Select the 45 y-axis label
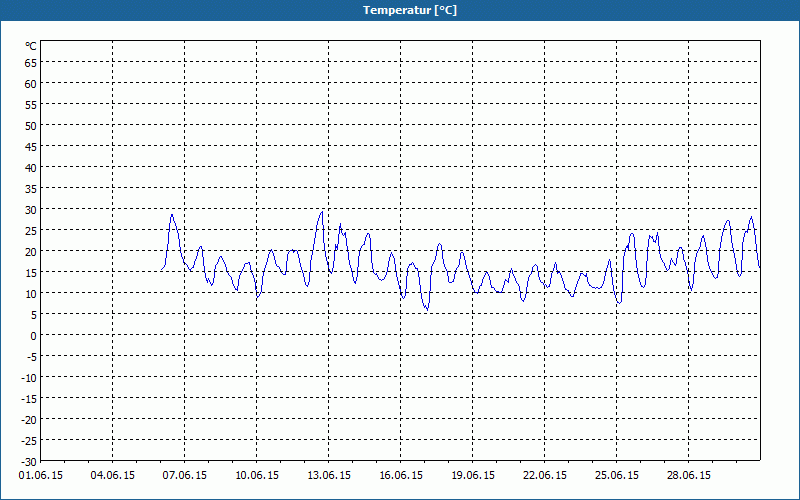 tap(30, 146)
